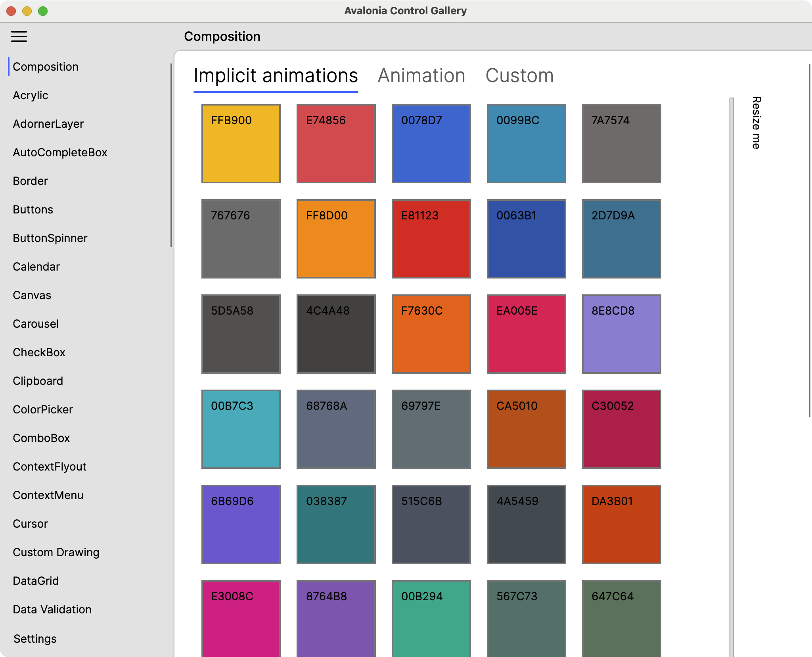Click the 5D5A58 dark swatch
812x657 pixels.
point(241,334)
